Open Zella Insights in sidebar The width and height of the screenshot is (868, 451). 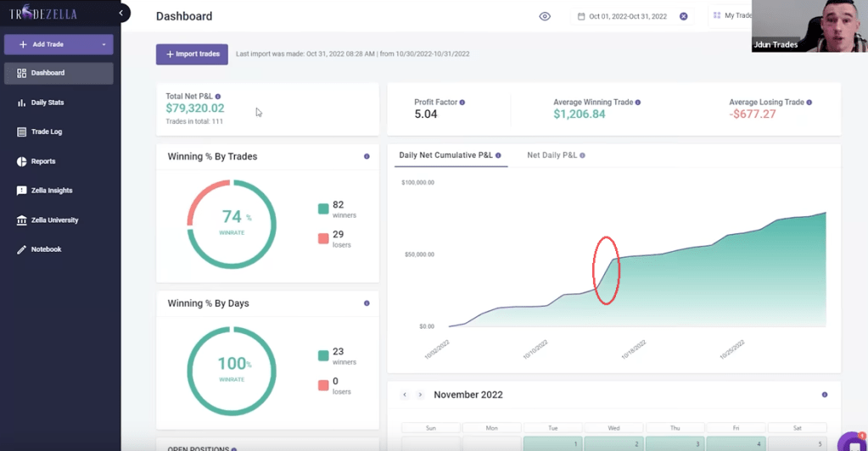[51, 191]
